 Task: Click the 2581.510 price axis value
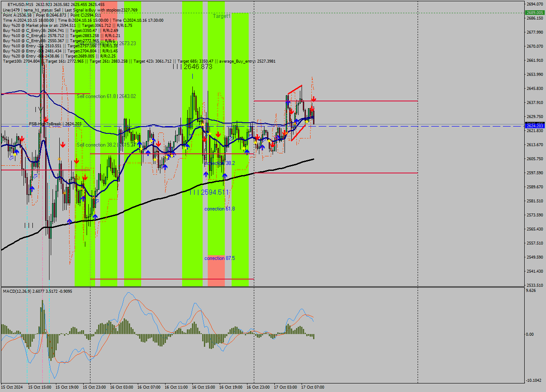(534, 201)
